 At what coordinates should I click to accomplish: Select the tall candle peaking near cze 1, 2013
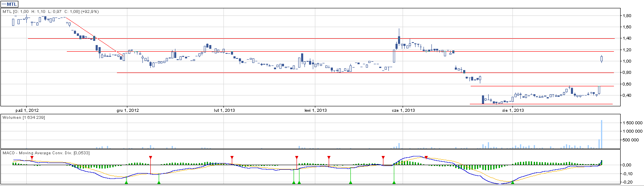(399, 39)
